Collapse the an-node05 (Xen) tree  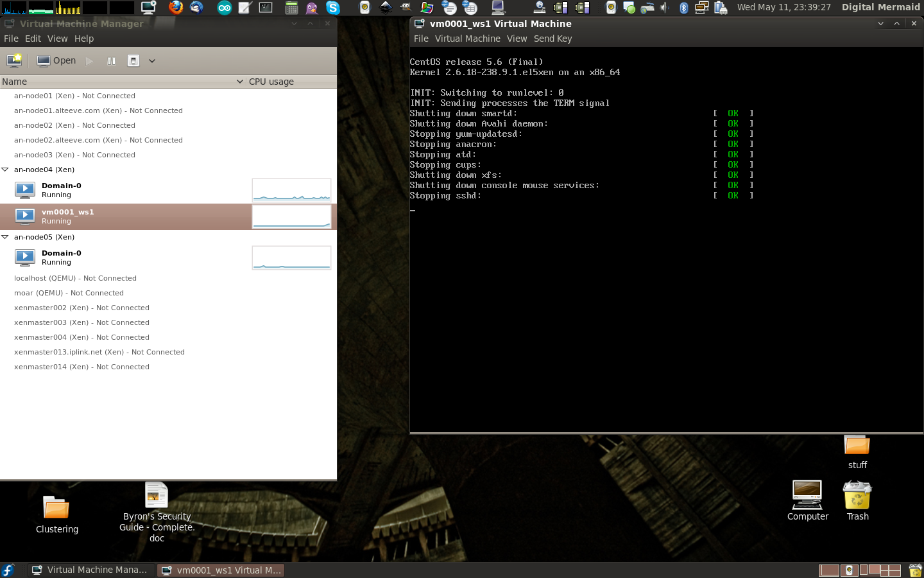tap(5, 237)
